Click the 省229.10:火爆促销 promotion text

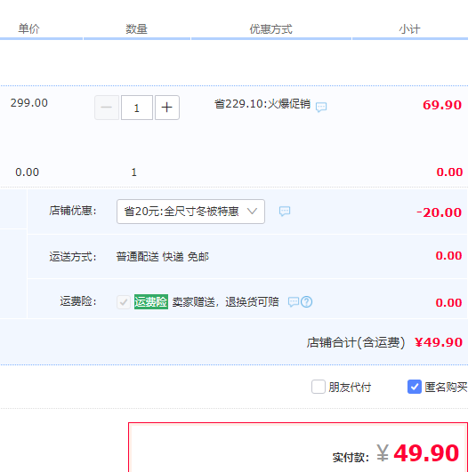click(262, 104)
